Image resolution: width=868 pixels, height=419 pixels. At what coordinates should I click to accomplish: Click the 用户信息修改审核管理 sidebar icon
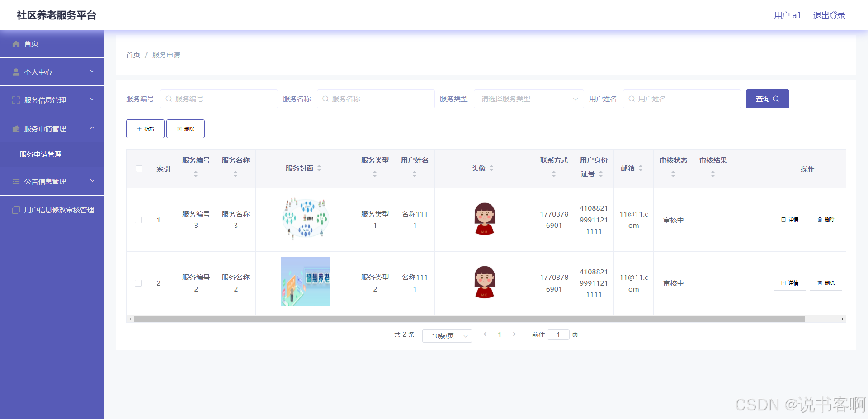click(x=16, y=209)
